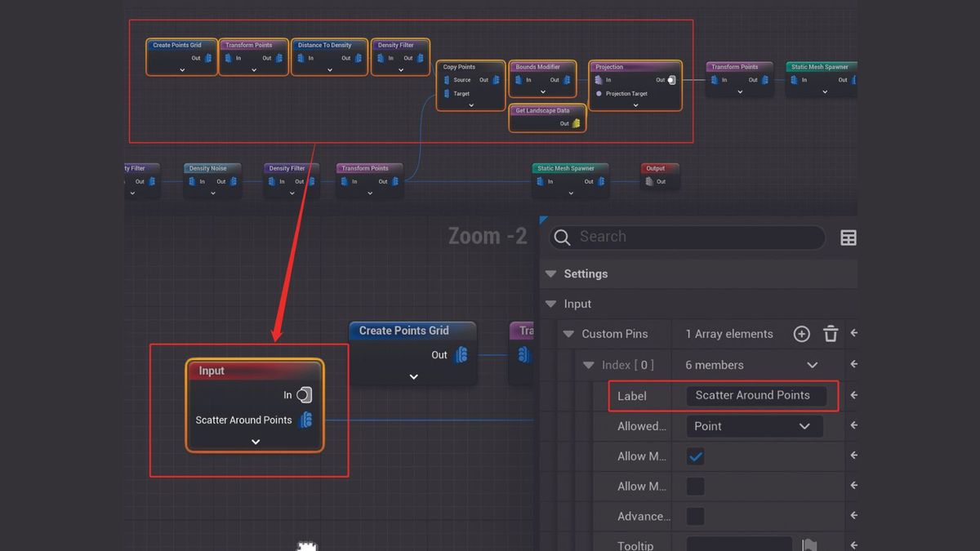Open the details view options grid icon

pos(848,238)
